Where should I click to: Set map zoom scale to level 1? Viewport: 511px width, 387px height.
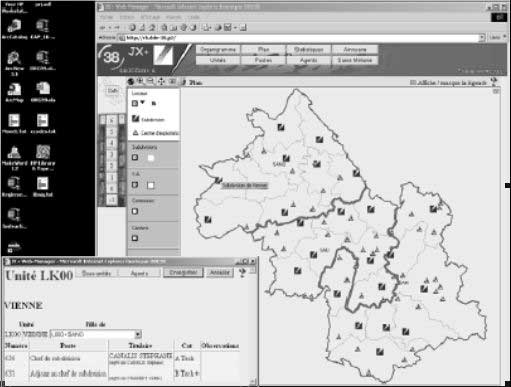click(112, 177)
